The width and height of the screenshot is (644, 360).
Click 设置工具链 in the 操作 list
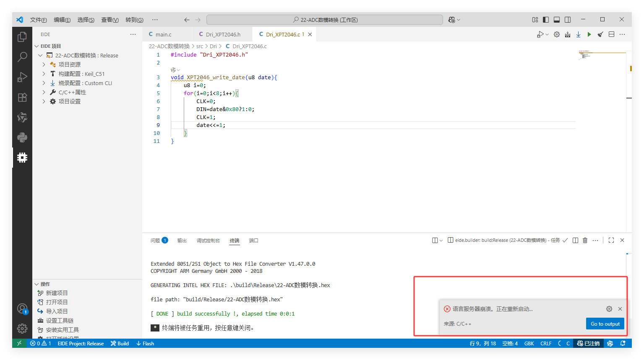point(60,321)
